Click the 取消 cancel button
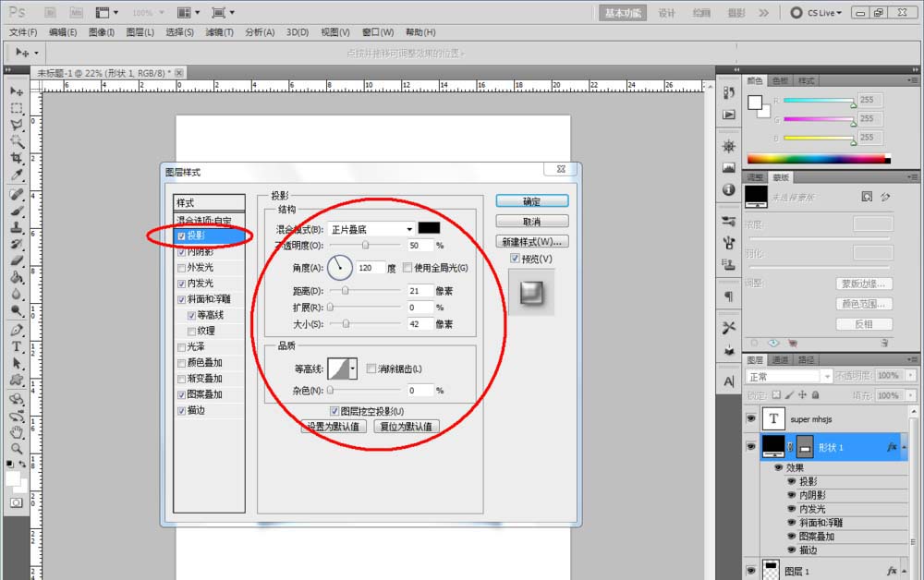The image size is (924, 580). point(532,222)
